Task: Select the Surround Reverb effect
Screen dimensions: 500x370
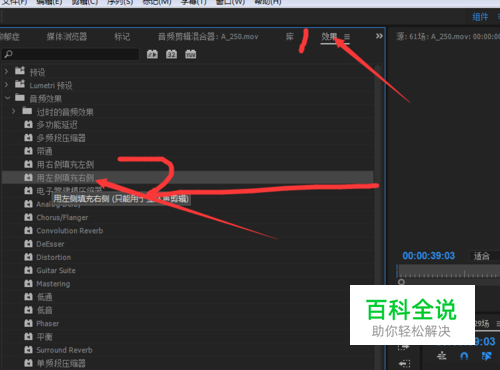Action: click(187, 350)
